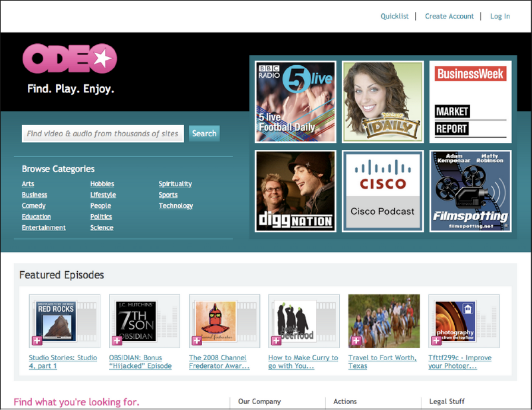Click the Legal Stuff footer heading
The width and height of the screenshot is (532, 410).
tap(447, 401)
